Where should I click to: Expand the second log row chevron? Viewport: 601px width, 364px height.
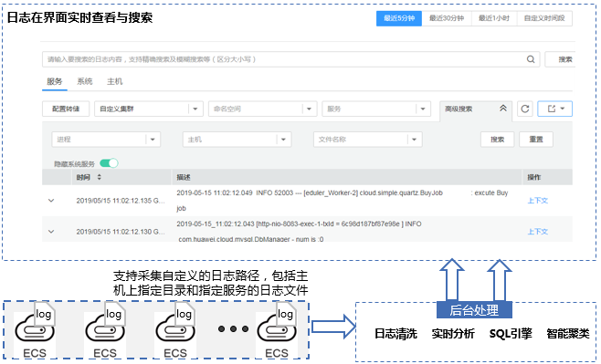click(x=51, y=232)
